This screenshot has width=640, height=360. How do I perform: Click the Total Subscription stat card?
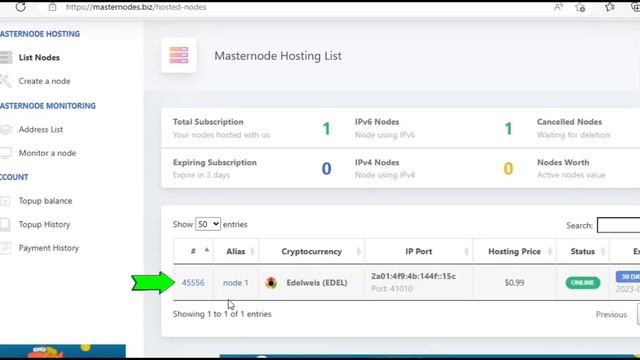(x=252, y=128)
